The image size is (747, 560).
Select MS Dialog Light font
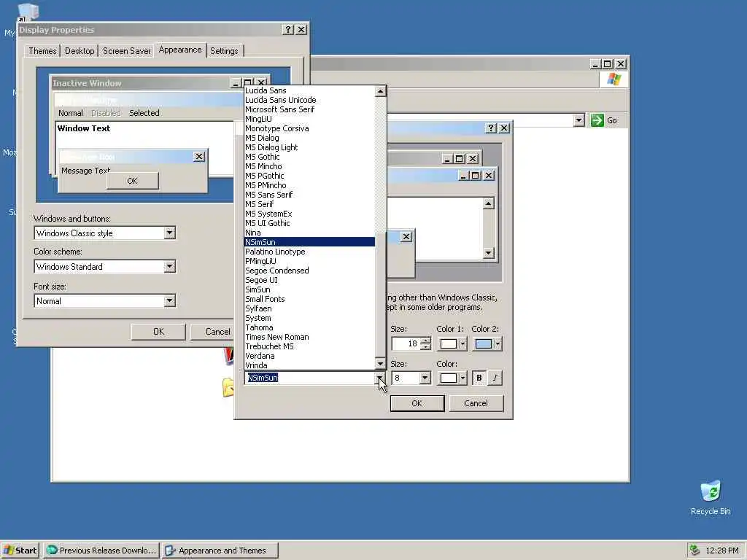pos(309,147)
